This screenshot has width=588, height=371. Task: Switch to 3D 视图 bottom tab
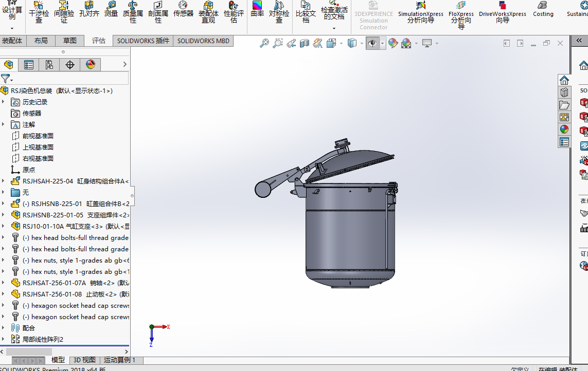pos(84,360)
